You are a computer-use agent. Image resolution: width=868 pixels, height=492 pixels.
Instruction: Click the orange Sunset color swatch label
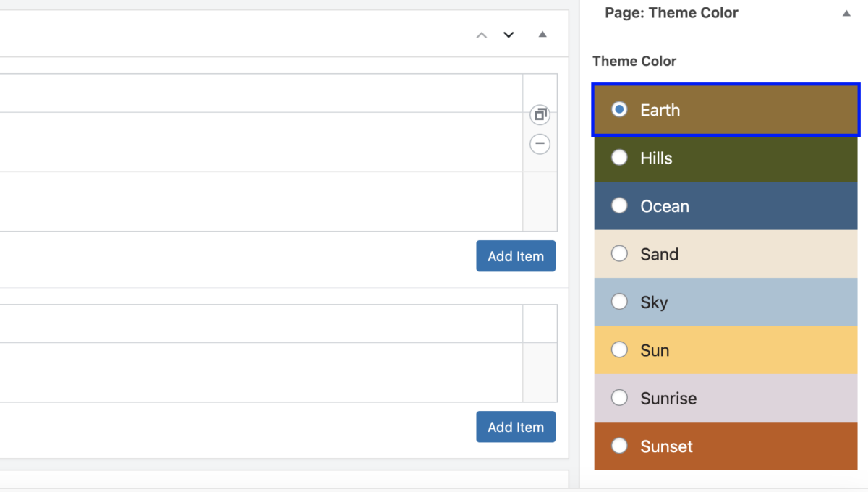(666, 446)
